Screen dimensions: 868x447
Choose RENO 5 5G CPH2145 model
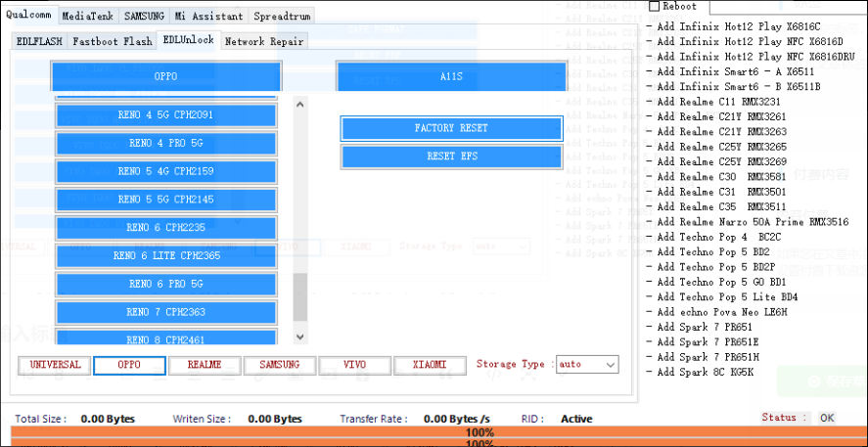tap(165, 200)
